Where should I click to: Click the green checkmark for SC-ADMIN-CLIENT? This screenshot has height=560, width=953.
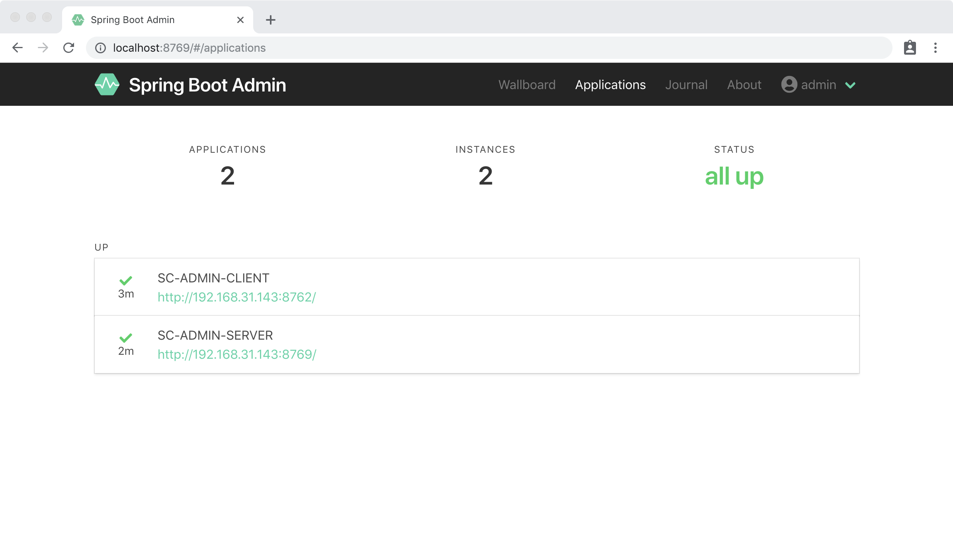tap(126, 280)
